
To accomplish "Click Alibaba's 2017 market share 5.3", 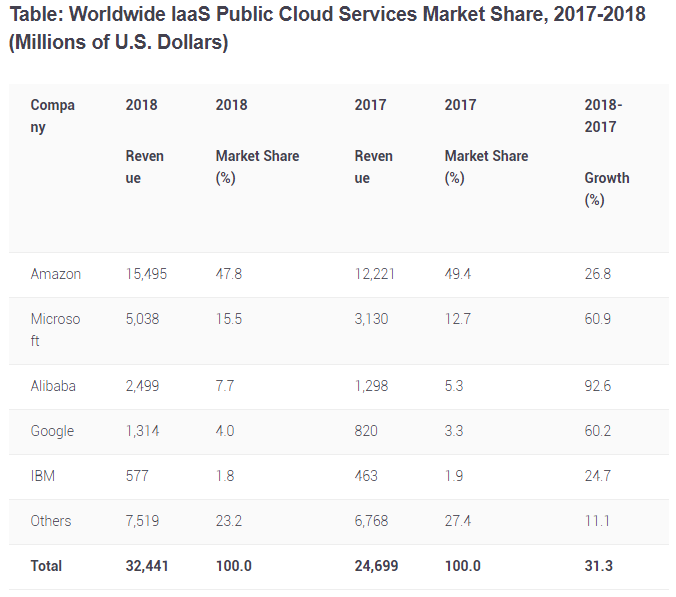I will (454, 386).
